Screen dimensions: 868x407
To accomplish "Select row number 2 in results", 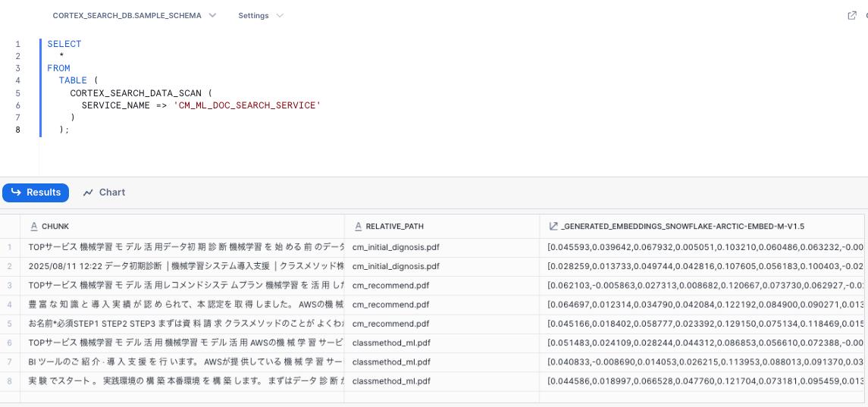I will pos(9,266).
